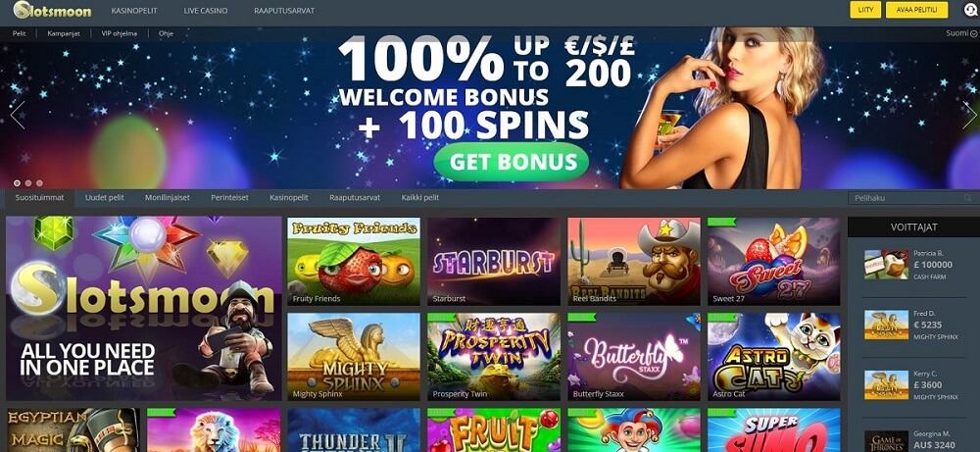Select the third banner carousel dot

[x=39, y=183]
